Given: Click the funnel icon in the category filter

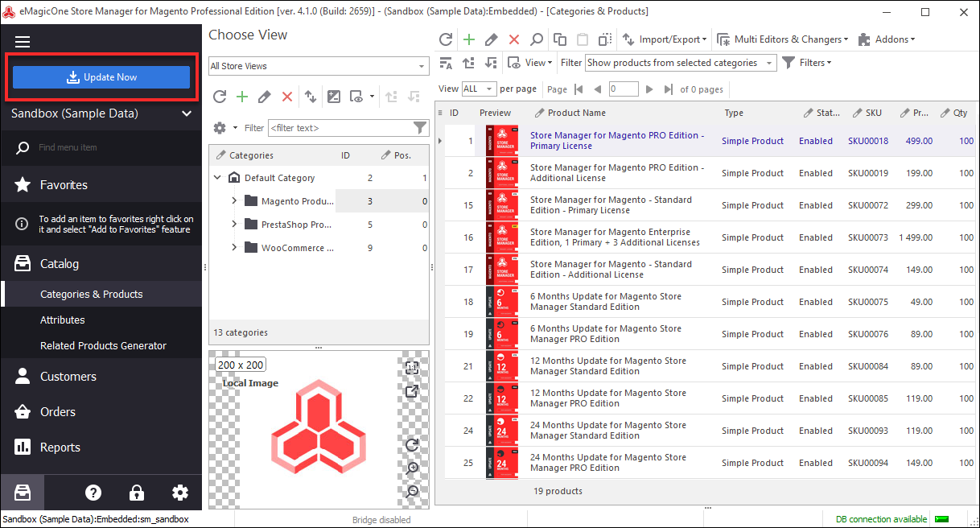Looking at the screenshot, I should 420,128.
